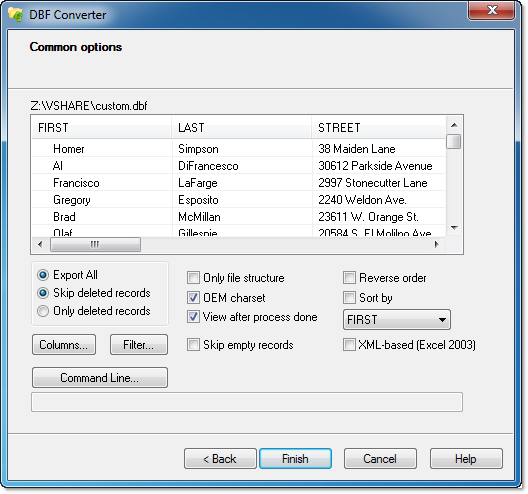Open the Columns... dialog

(64, 344)
